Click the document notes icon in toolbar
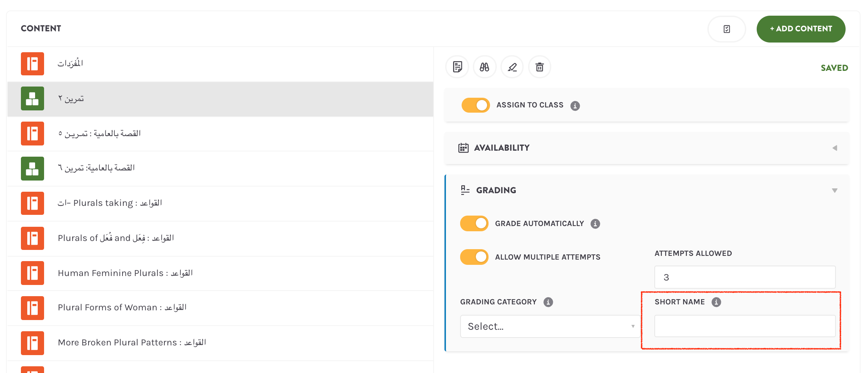Viewport: 868px width, 373px height. pyautogui.click(x=457, y=67)
